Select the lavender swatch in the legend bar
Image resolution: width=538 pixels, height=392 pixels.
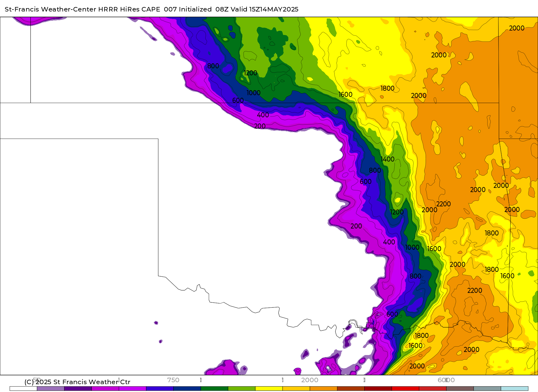pyautogui.click(x=50, y=389)
